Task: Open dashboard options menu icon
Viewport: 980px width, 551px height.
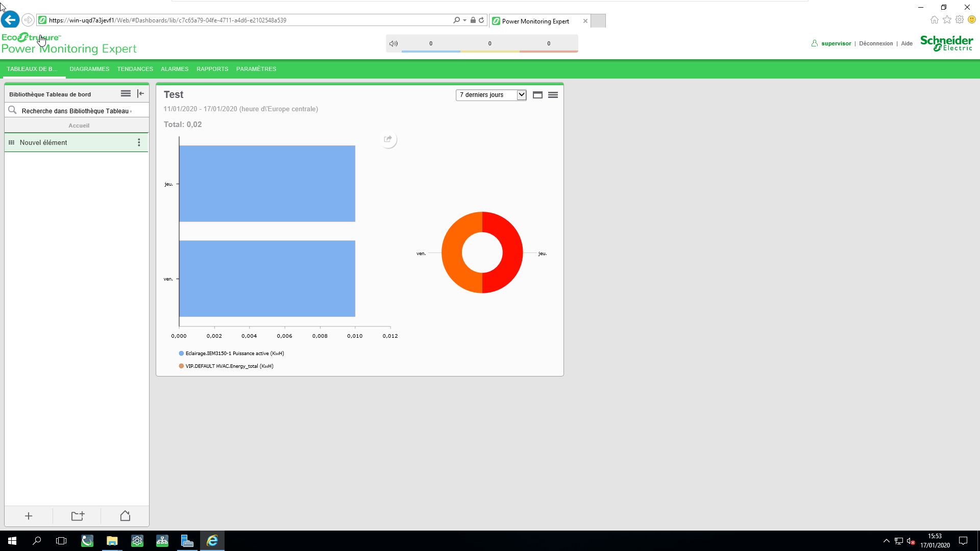Action: [553, 95]
